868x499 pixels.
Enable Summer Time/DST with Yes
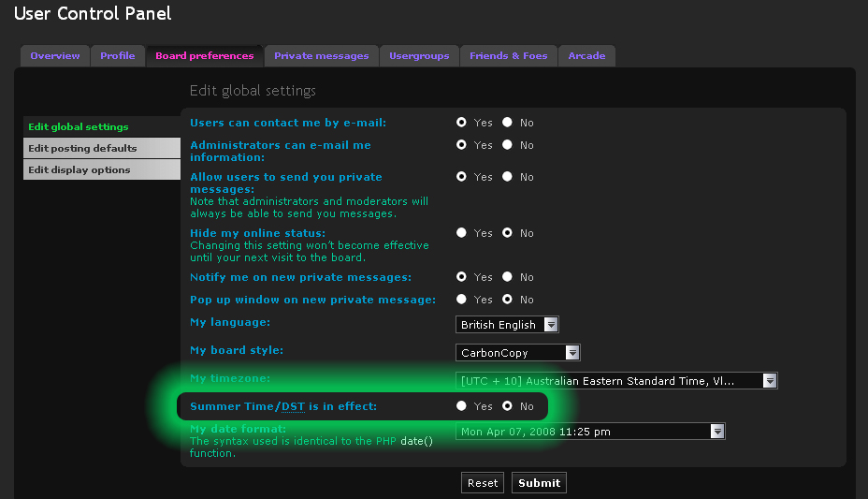(461, 406)
